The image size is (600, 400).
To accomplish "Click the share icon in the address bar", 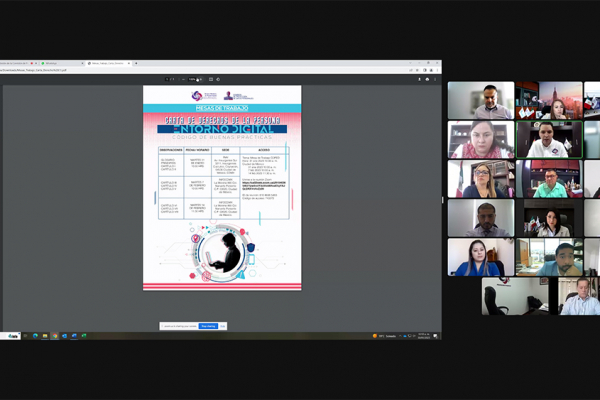I will tap(411, 70).
